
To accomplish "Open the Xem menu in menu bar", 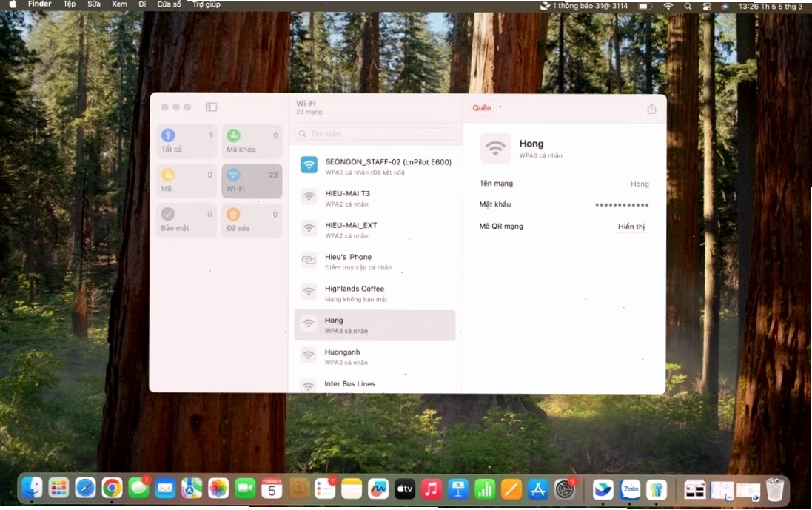I will coord(119,4).
